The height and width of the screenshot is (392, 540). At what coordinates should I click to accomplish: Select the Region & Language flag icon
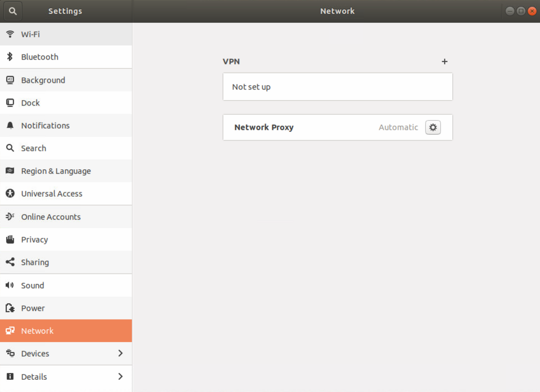pyautogui.click(x=10, y=171)
